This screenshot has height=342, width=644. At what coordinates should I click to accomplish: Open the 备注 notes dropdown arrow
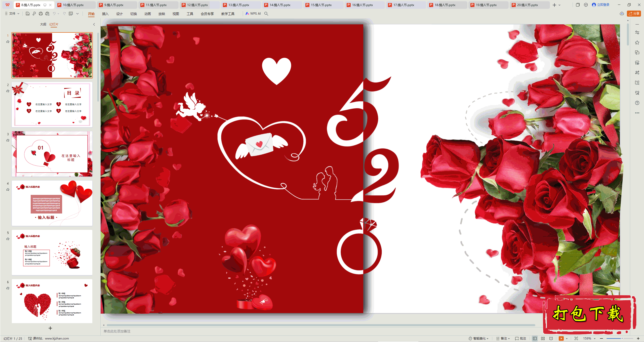[x=509, y=338]
